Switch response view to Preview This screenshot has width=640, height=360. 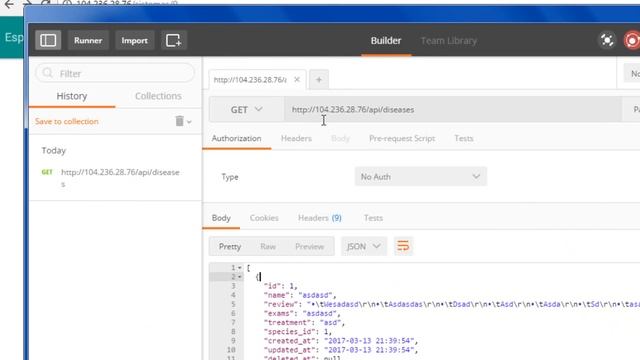[309, 247]
